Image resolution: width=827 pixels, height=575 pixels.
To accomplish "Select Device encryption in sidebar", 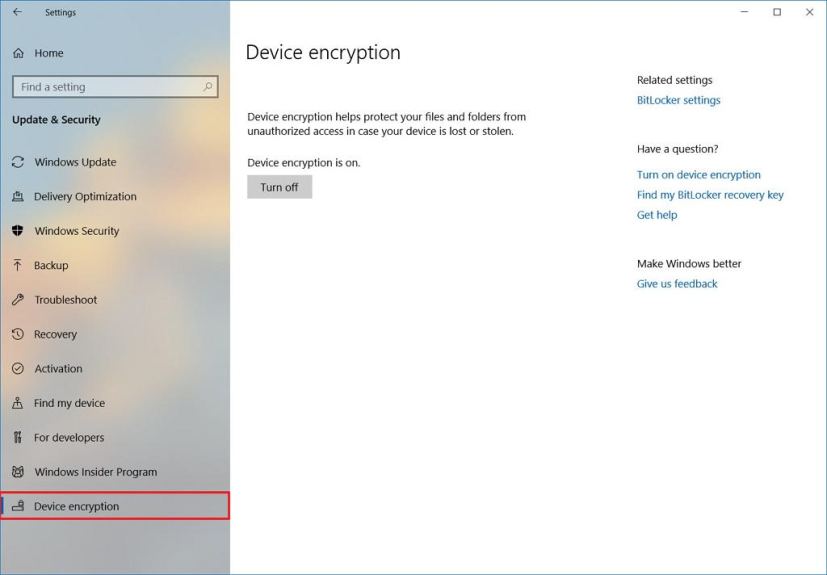I will tap(115, 506).
